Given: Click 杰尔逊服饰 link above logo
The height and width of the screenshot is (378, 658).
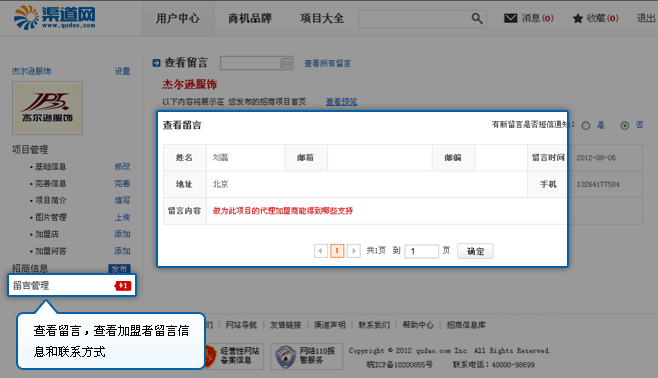Looking at the screenshot, I should (31, 71).
